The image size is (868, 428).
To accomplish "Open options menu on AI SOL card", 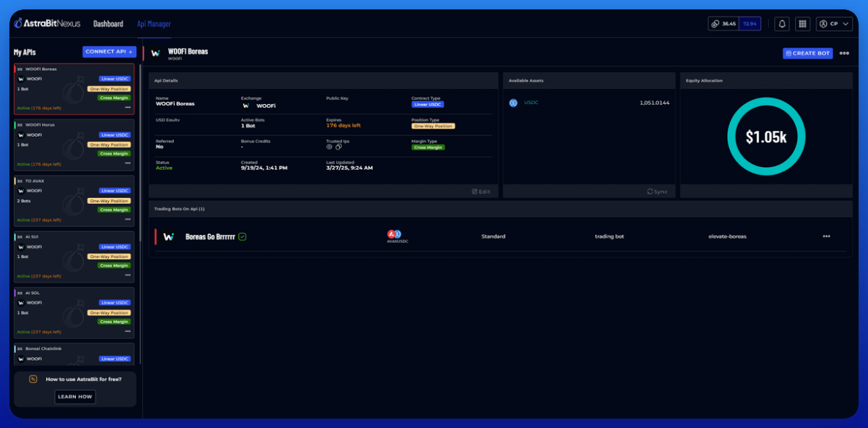I will [127, 332].
